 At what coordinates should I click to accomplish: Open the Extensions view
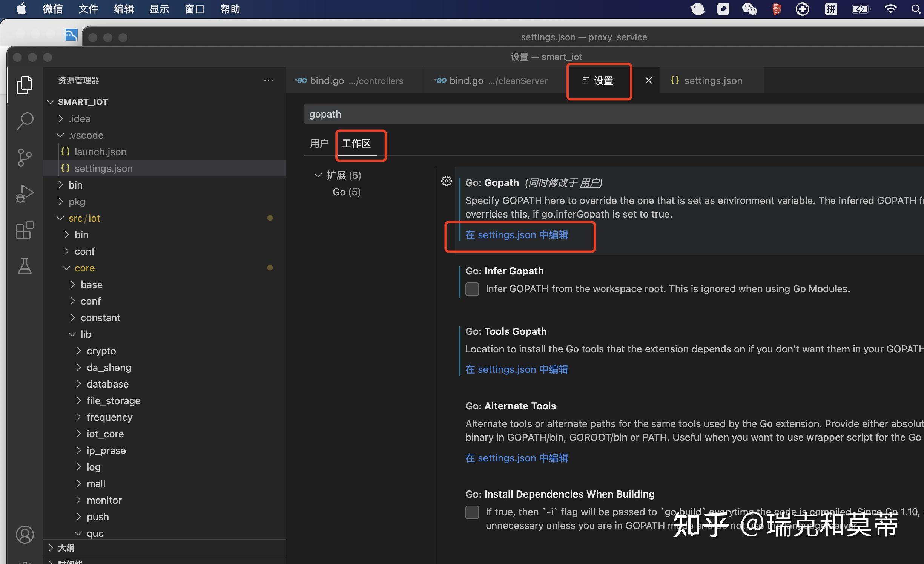point(25,230)
